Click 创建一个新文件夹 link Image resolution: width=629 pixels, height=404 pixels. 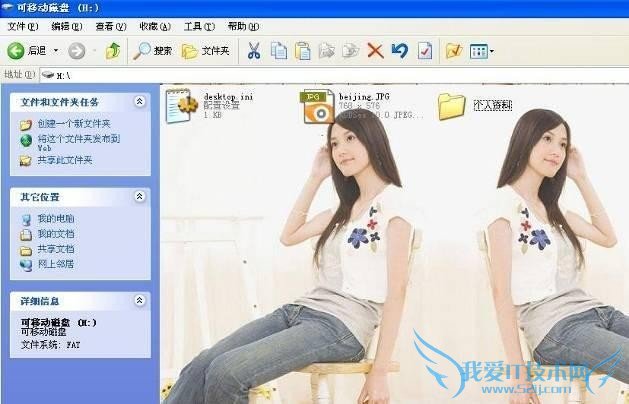tap(74, 124)
